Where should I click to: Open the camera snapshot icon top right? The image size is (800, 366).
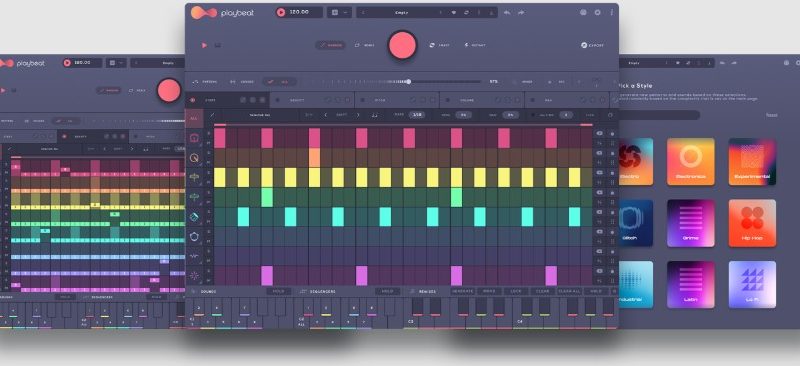point(583,12)
